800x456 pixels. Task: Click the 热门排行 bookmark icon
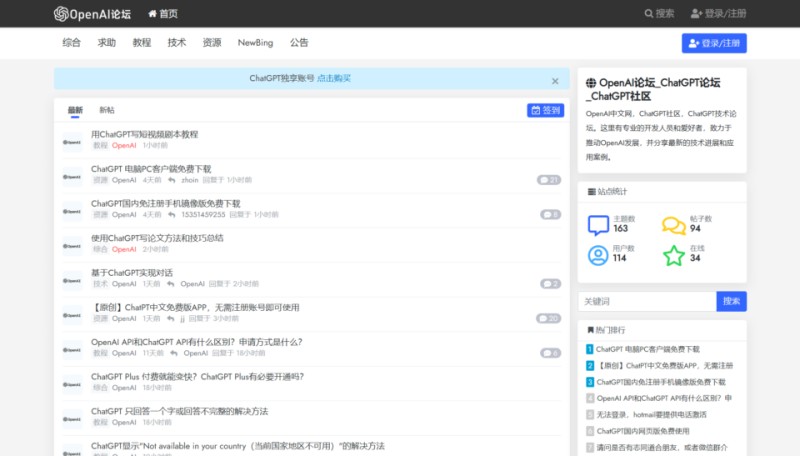point(590,331)
